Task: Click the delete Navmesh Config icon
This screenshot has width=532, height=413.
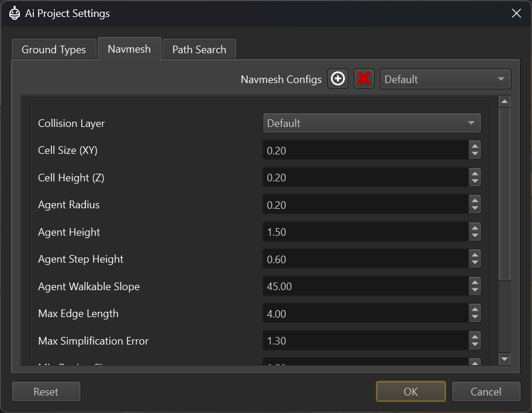Action: click(x=364, y=78)
